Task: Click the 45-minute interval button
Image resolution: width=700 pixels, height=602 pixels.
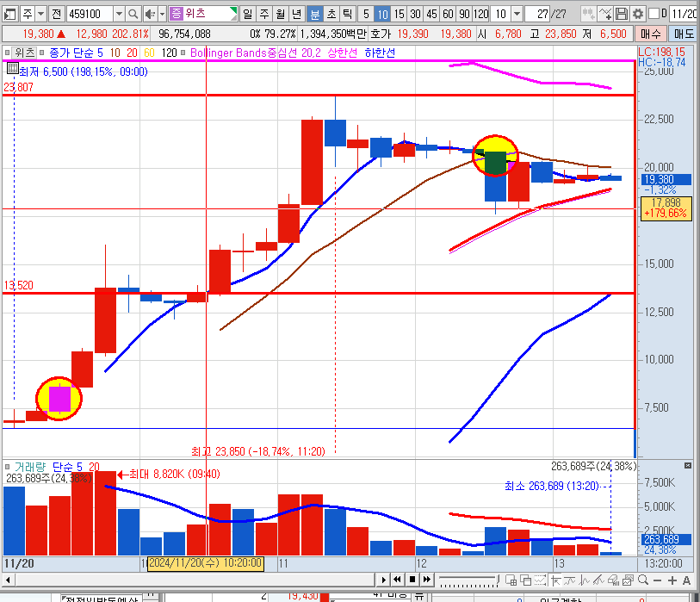Action: 431,15
